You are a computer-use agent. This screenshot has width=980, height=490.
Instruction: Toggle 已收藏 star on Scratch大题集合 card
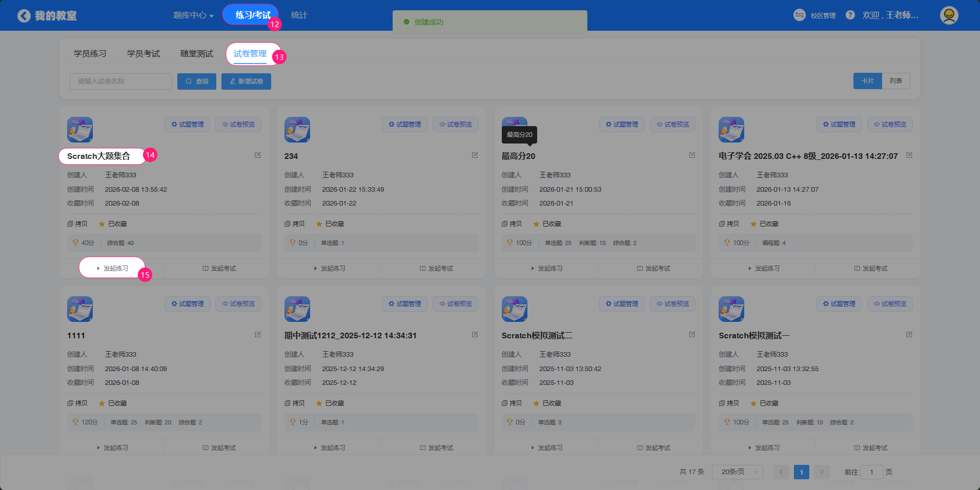(113, 224)
